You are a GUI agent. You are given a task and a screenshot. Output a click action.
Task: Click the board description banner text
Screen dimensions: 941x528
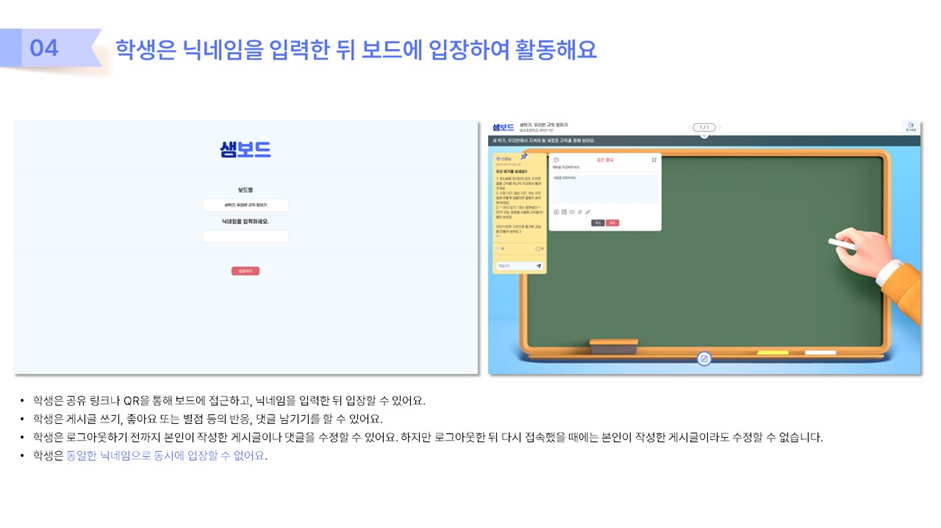[544, 140]
